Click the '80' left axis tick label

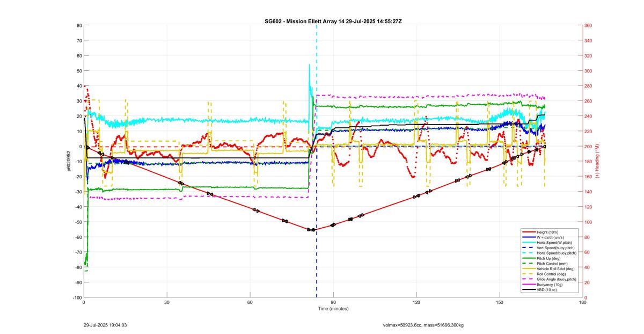click(x=79, y=25)
